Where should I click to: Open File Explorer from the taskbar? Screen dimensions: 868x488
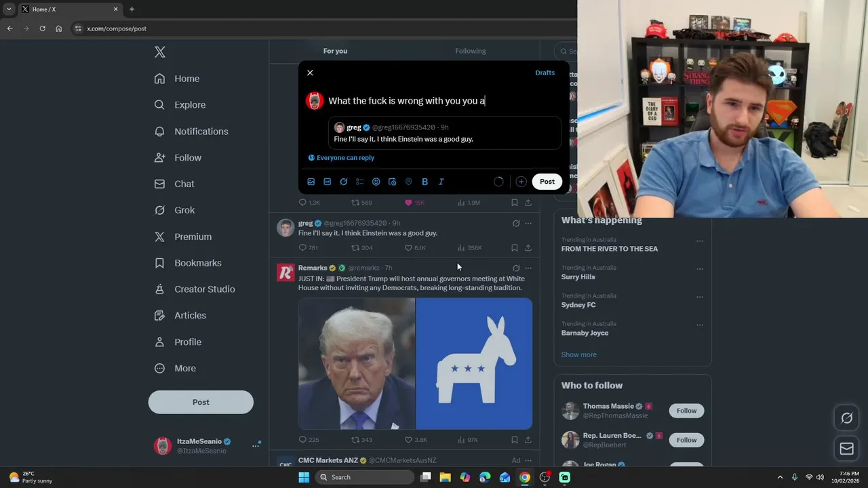446,477
